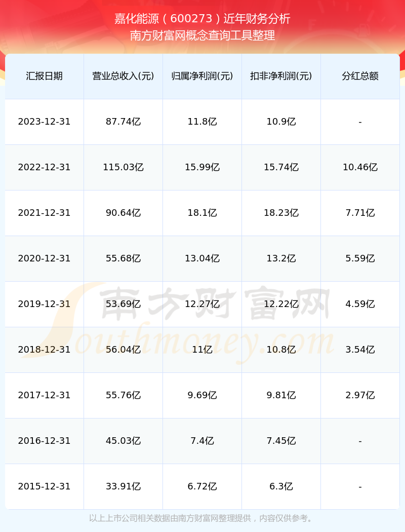The height and width of the screenshot is (532, 405).
Task: Click the revenue value 87.74亿
Action: 124,122
